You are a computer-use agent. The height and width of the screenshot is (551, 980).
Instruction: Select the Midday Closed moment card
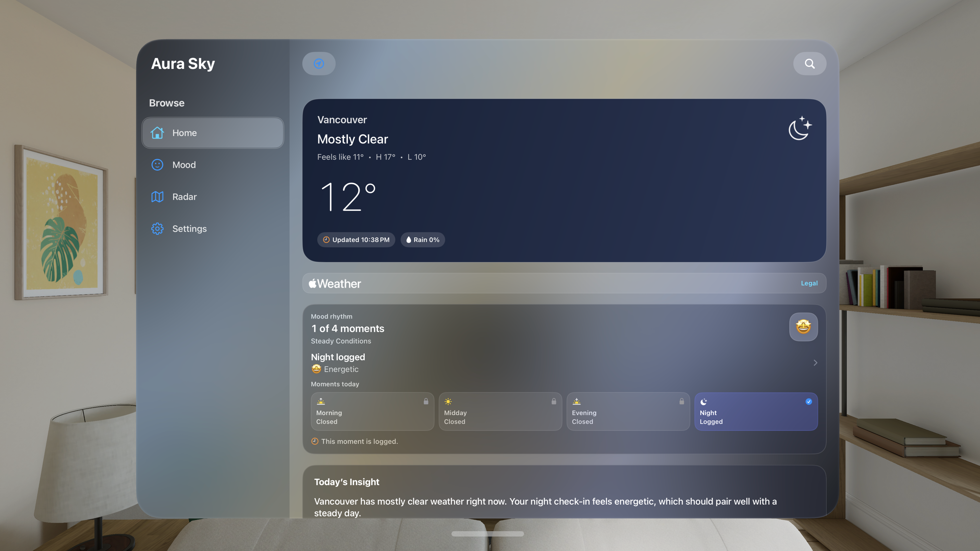click(500, 411)
